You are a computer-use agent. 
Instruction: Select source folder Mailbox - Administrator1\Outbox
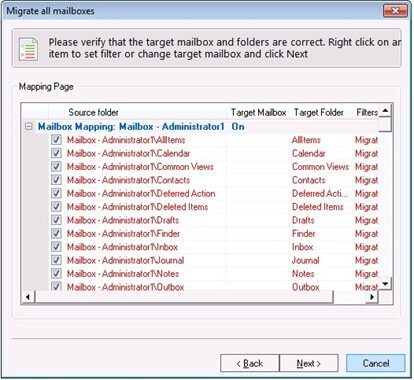point(125,286)
